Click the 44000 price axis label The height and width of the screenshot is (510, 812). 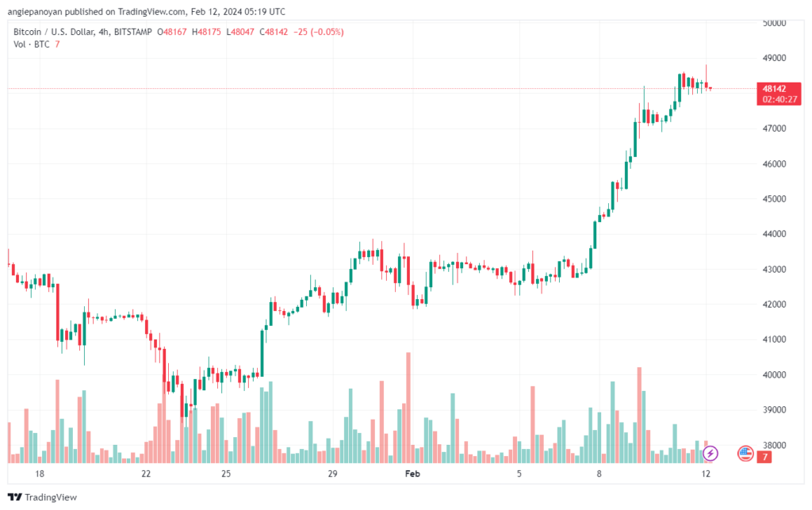point(773,234)
